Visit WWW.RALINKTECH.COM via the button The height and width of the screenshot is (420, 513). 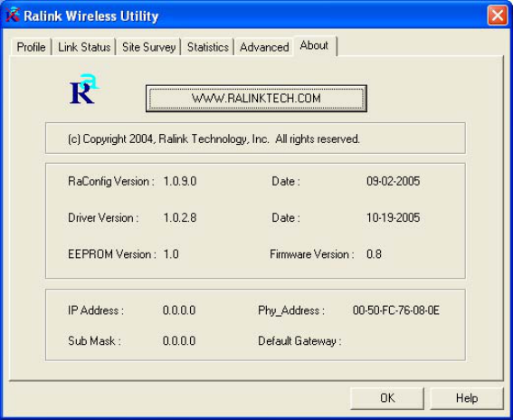256,98
